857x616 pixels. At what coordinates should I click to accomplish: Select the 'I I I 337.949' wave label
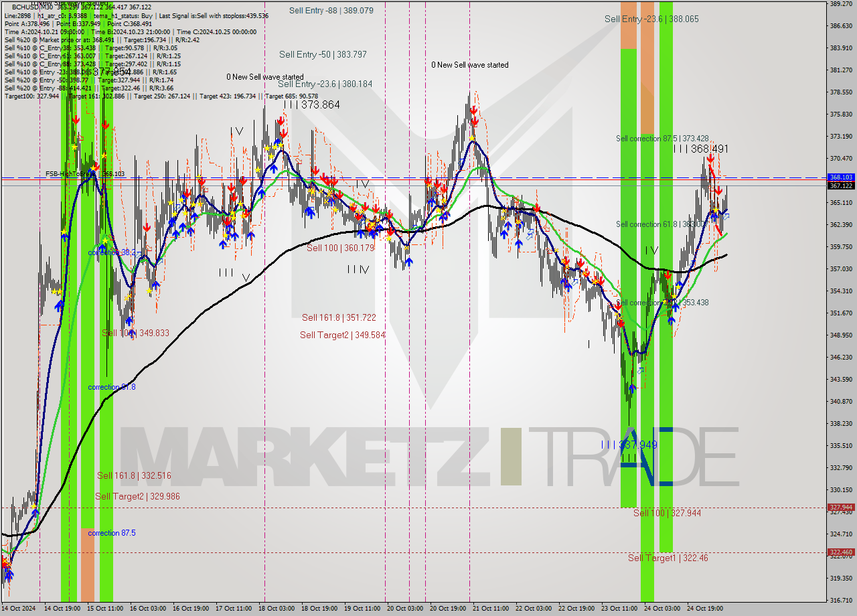point(629,445)
